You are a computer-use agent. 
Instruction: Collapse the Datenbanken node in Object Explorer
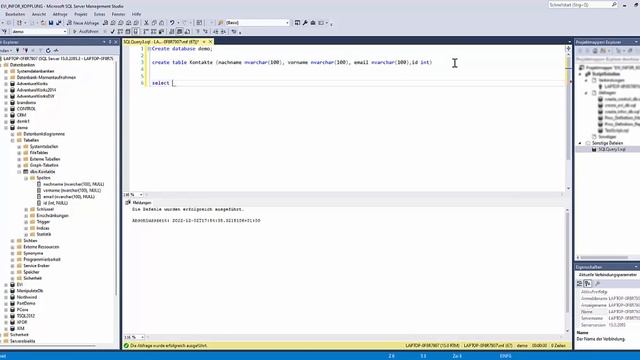pos(0,65)
